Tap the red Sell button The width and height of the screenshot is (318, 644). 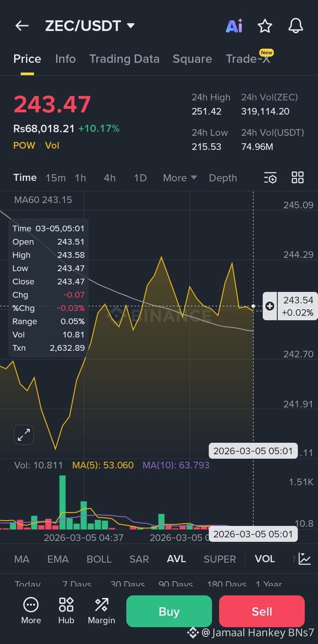(262, 611)
